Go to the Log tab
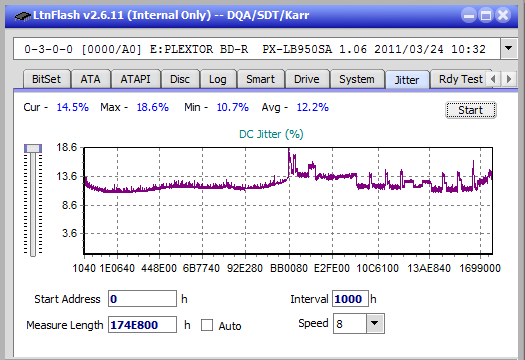Screen dimensions: 525x360 (x=218, y=79)
